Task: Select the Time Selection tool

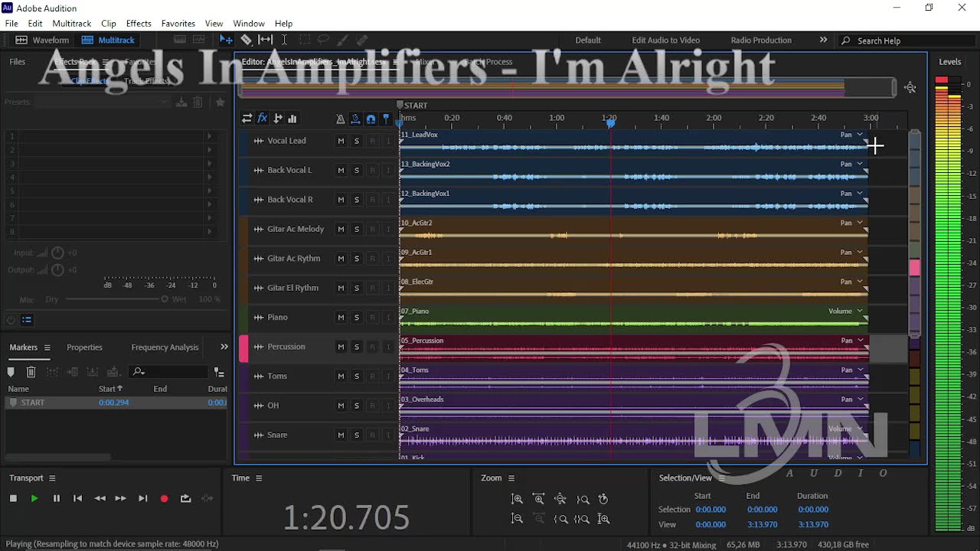Action: click(x=284, y=40)
